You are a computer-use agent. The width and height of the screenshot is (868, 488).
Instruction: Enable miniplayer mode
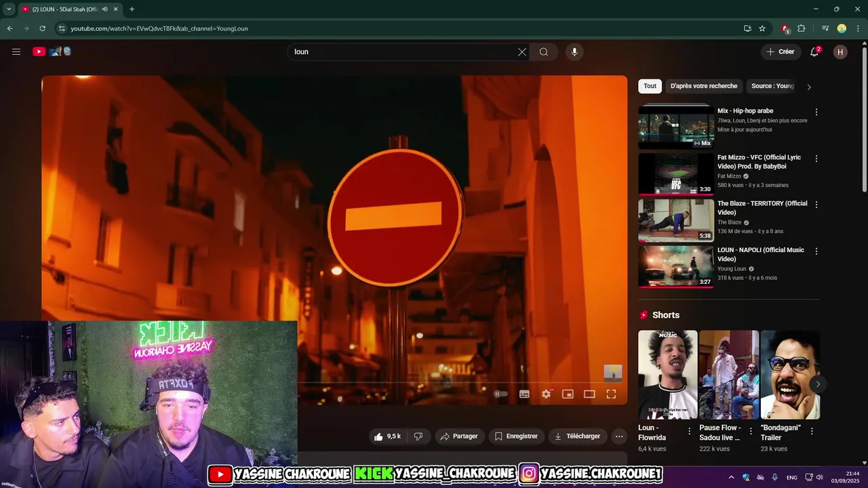pos(568,394)
